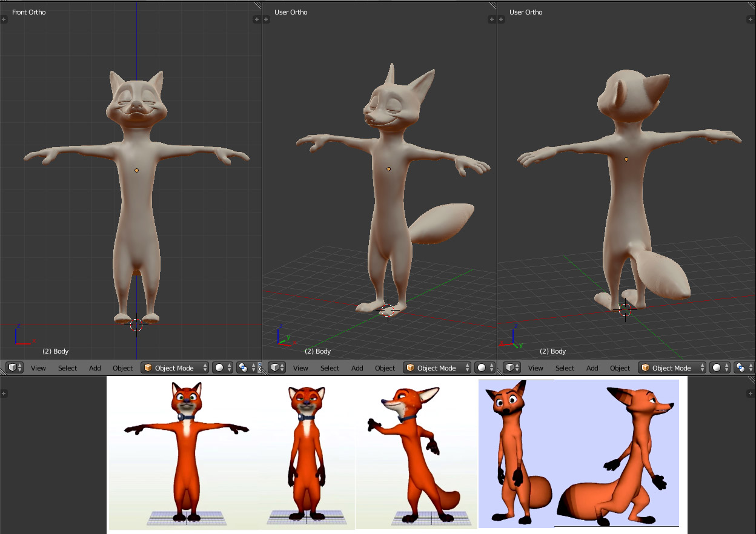Click 3D cursor in right viewport

click(625, 309)
